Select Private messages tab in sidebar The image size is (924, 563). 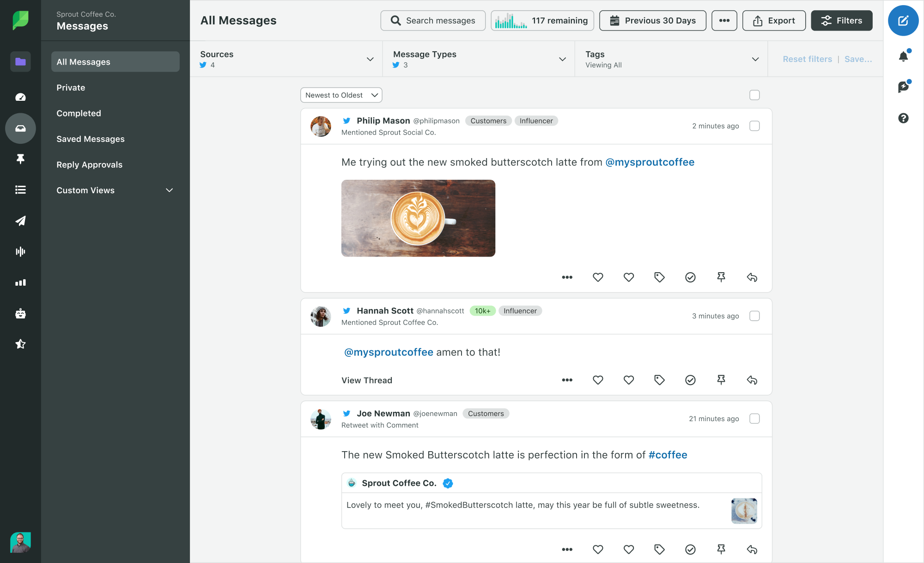click(71, 87)
